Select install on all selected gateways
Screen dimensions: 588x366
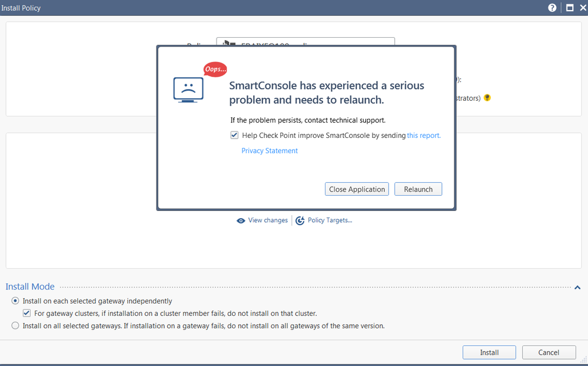click(15, 326)
